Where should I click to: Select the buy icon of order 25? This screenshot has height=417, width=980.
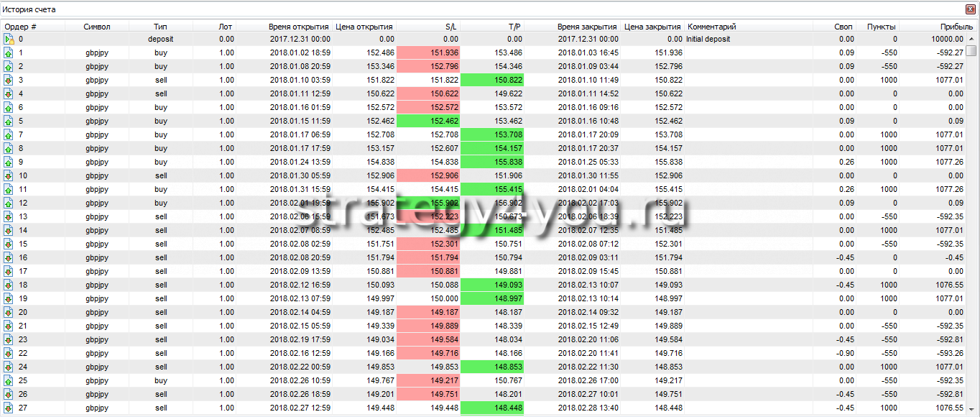coord(9,381)
